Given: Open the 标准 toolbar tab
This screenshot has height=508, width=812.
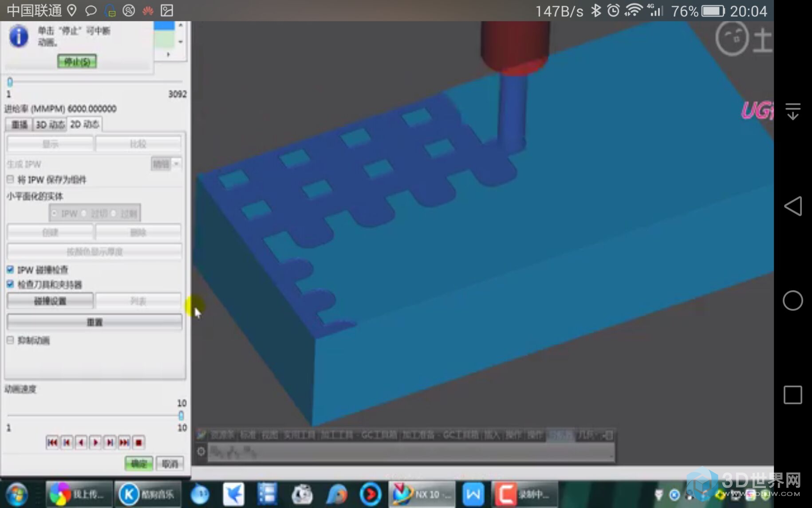Looking at the screenshot, I should point(248,435).
